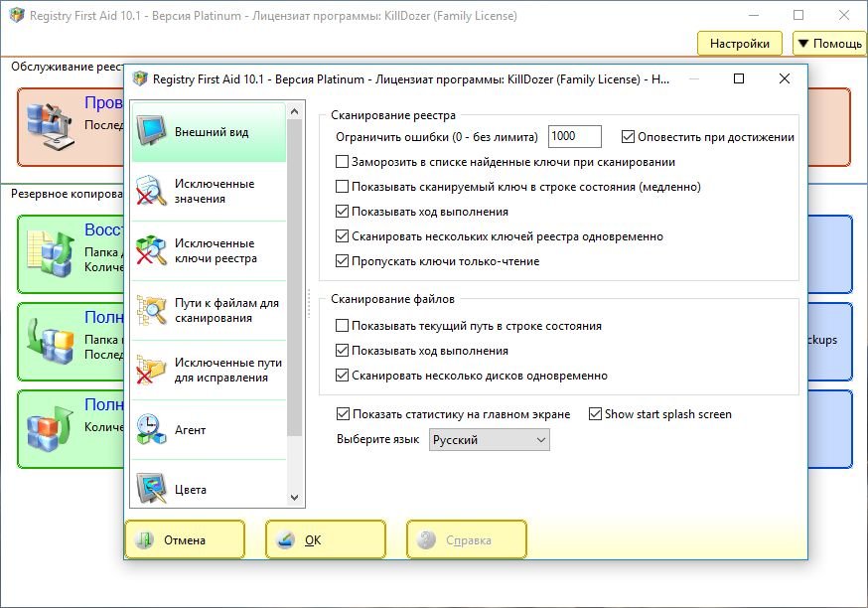Viewport: 868px width, 608px height.
Task: Click the category list scroll up arrow
Action: pos(295,112)
